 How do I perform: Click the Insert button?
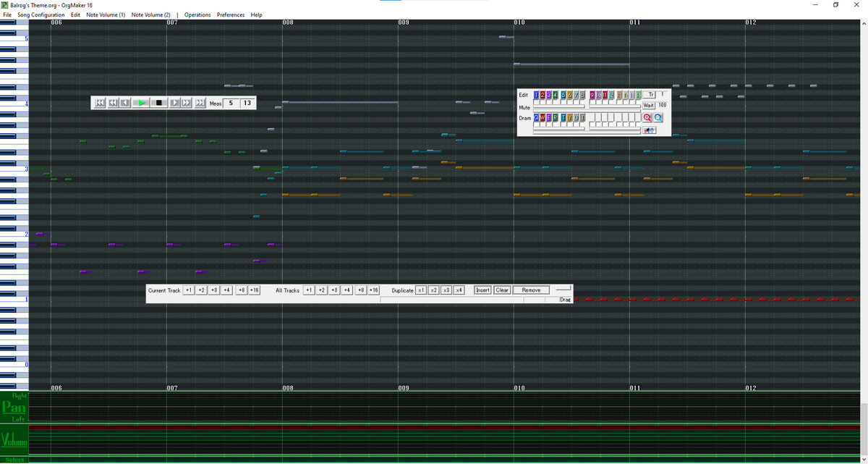coord(482,290)
